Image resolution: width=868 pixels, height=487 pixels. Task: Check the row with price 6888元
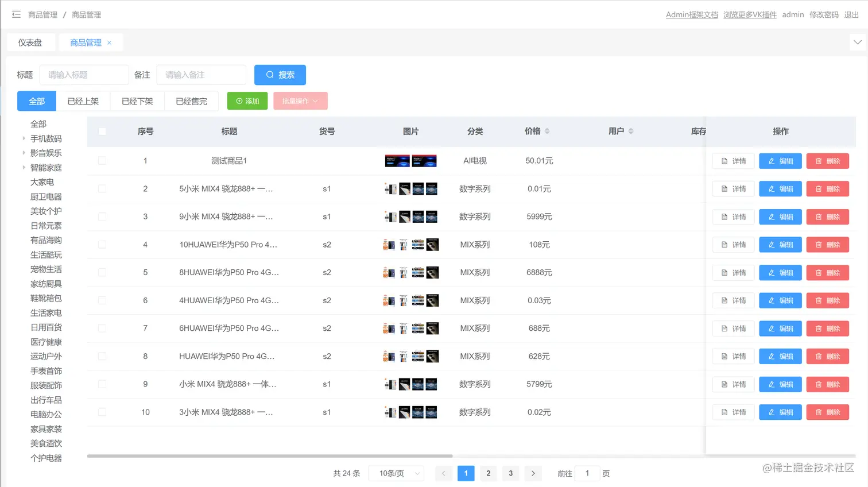pyautogui.click(x=102, y=272)
